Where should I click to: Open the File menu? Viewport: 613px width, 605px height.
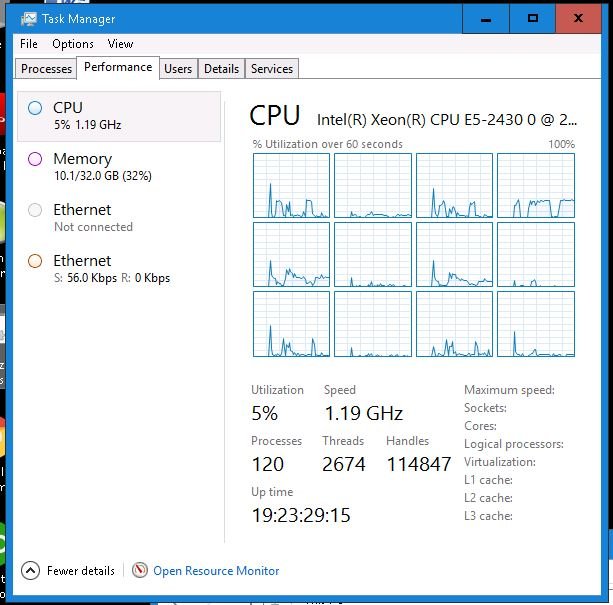point(29,44)
